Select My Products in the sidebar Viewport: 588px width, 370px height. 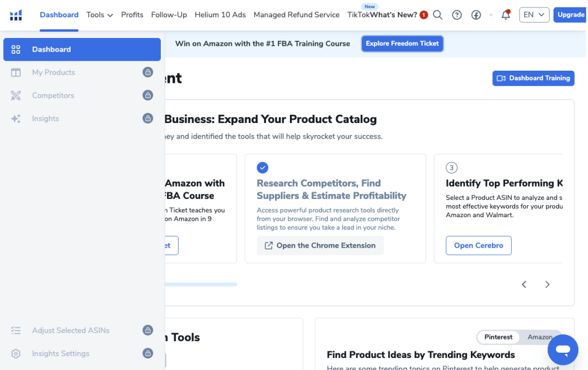coord(82,72)
